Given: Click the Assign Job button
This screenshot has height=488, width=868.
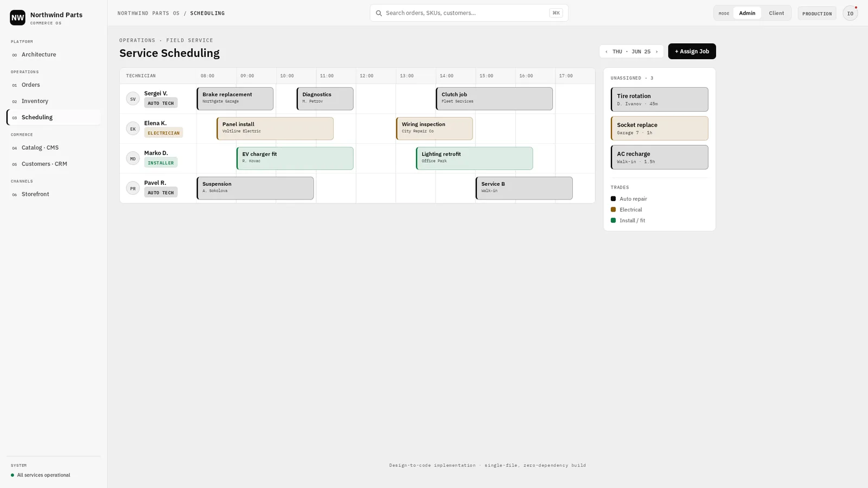Looking at the screenshot, I should pos(692,52).
